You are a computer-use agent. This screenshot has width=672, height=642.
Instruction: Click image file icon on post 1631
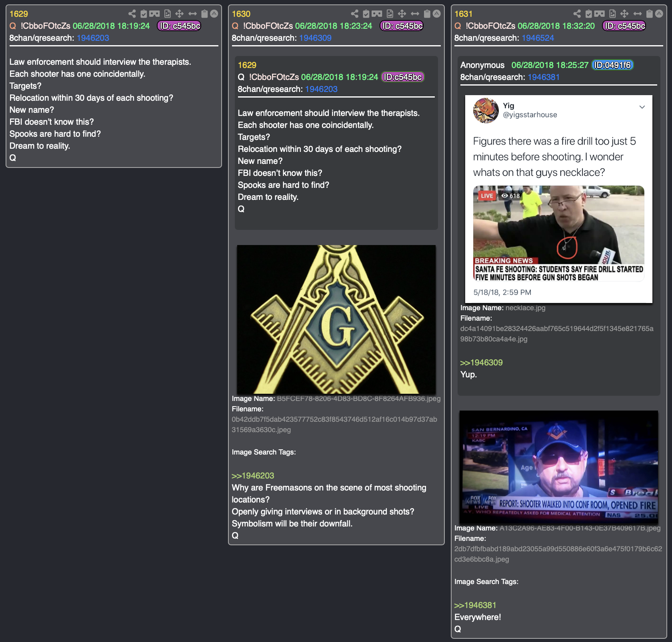(x=612, y=14)
